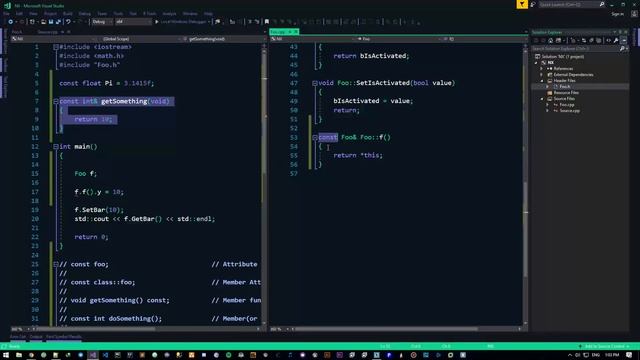640x360 pixels.
Task: Select Foo.h in Solution Explorer
Action: [x=565, y=87]
